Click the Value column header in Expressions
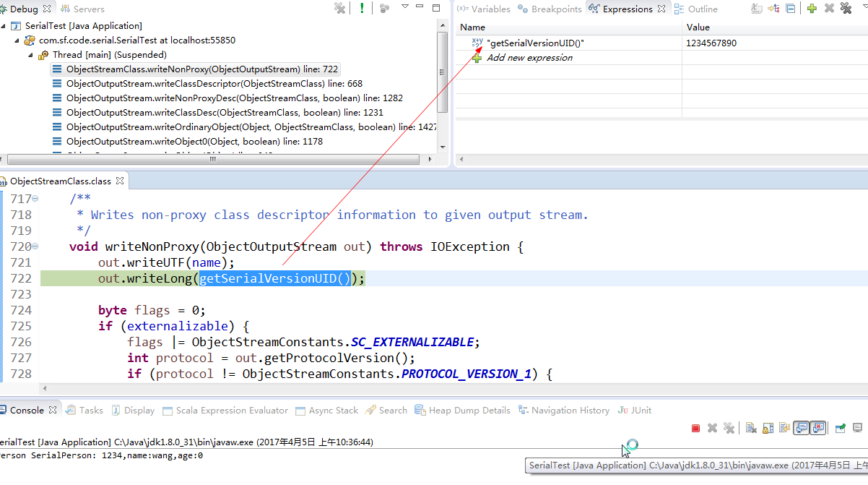 pos(775,27)
